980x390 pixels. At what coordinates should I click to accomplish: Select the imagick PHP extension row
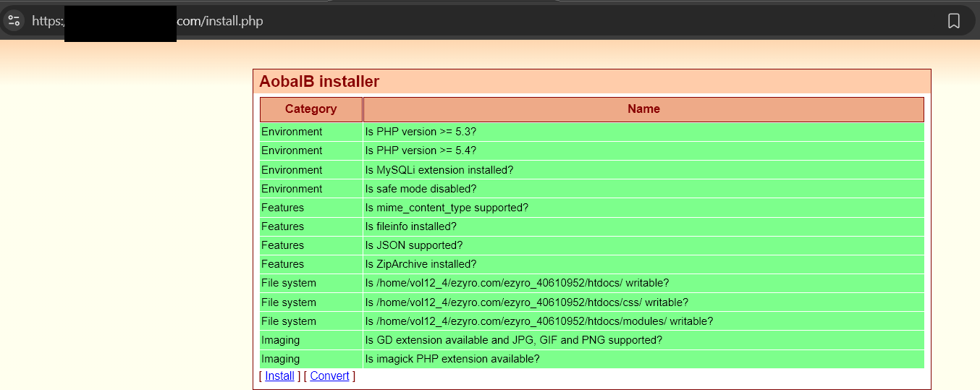click(x=452, y=359)
